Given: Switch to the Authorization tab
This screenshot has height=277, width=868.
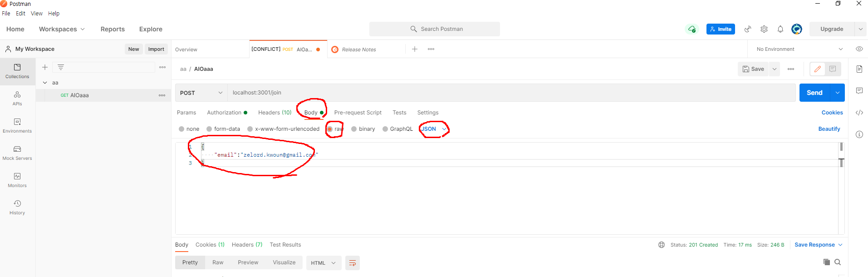Looking at the screenshot, I should (227, 113).
